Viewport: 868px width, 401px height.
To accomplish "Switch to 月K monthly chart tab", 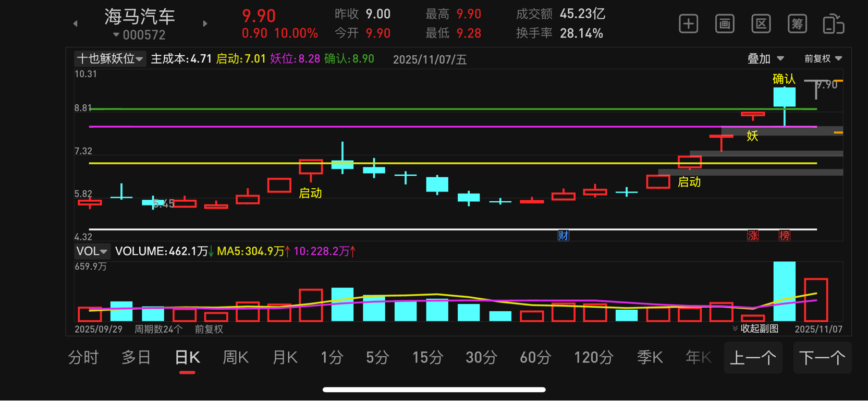I will (x=285, y=358).
